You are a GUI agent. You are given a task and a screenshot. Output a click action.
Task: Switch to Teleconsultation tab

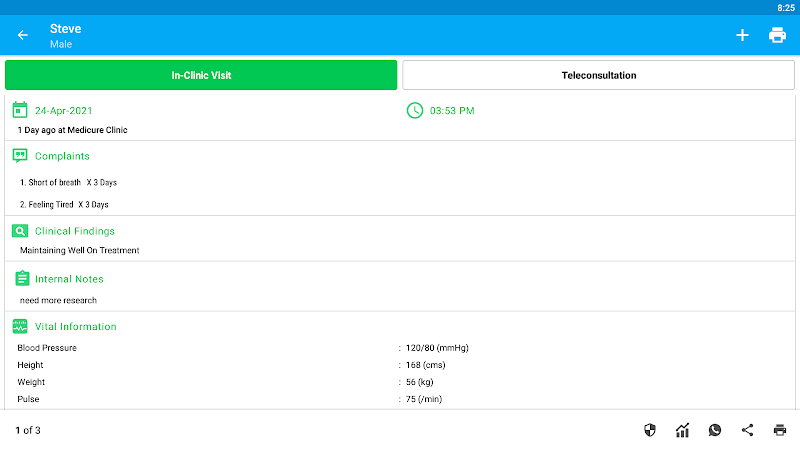598,75
